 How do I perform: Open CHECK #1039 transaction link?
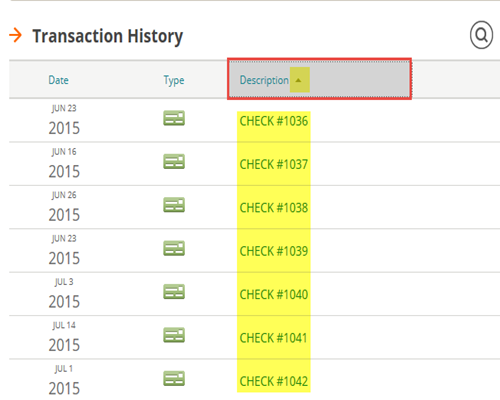pos(274,251)
